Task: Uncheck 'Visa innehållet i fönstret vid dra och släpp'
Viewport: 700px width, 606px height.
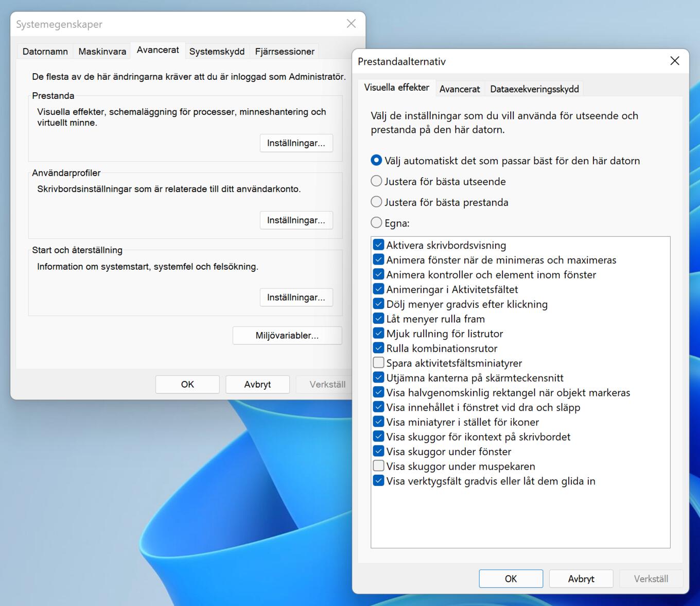Action: pos(378,407)
